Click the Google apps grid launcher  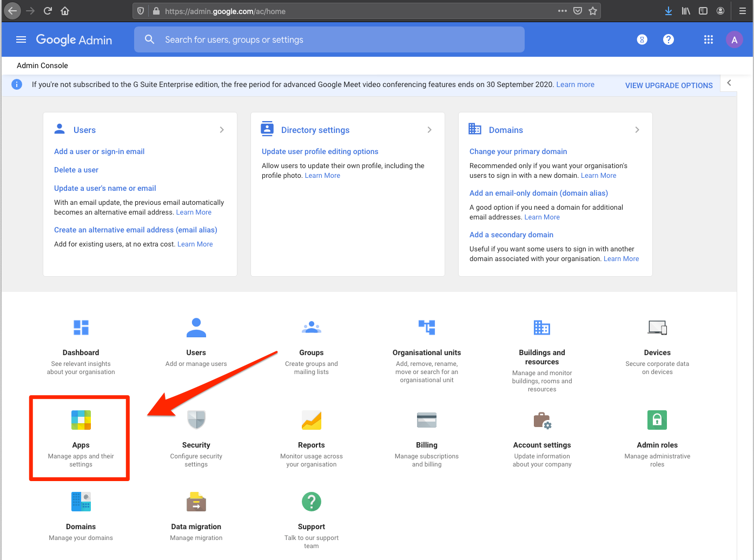pos(709,39)
